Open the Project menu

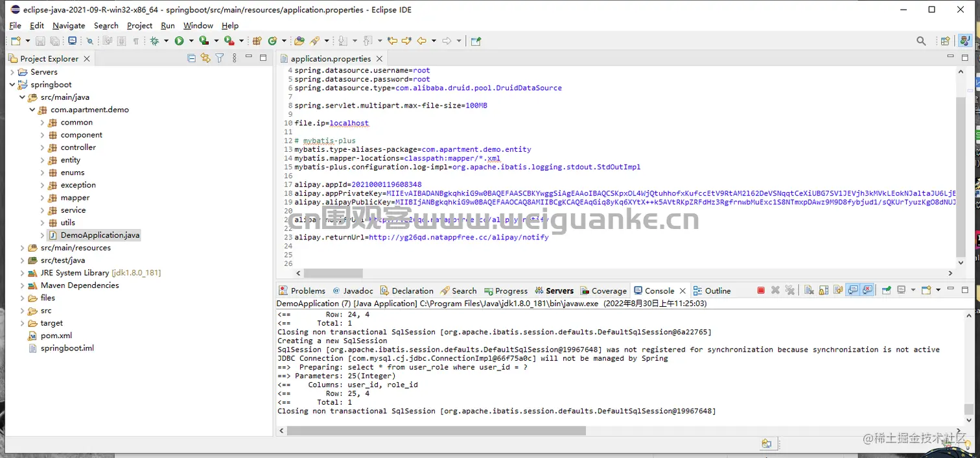click(139, 25)
